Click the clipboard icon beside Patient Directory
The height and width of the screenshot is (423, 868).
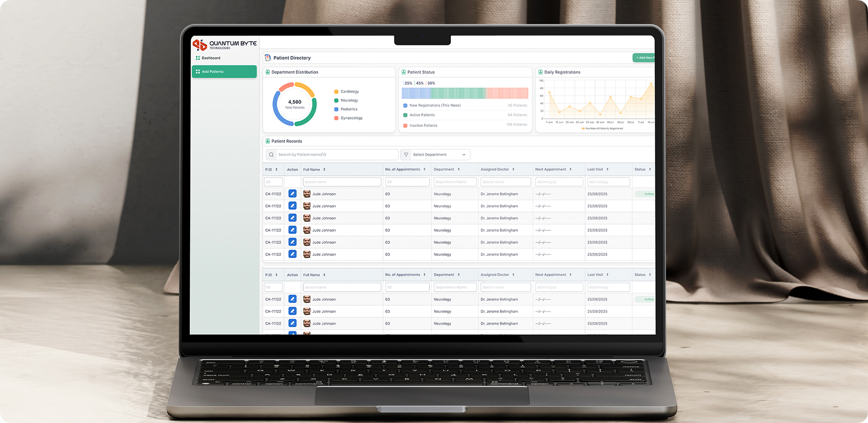coord(268,58)
